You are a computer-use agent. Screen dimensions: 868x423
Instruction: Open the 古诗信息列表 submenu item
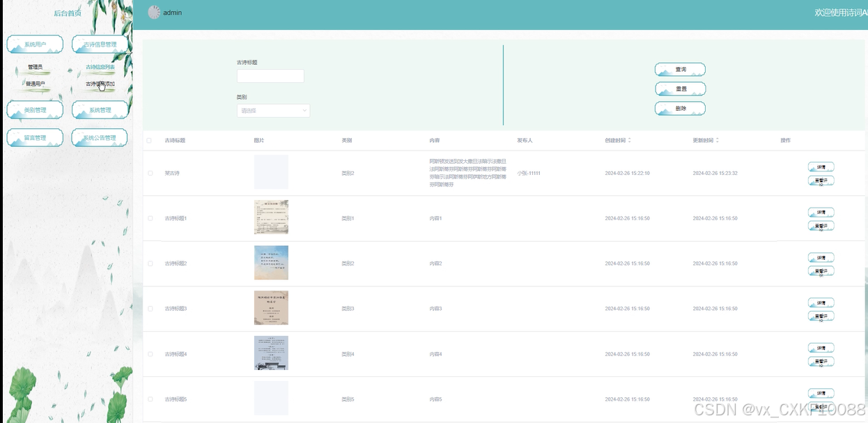[x=100, y=68]
